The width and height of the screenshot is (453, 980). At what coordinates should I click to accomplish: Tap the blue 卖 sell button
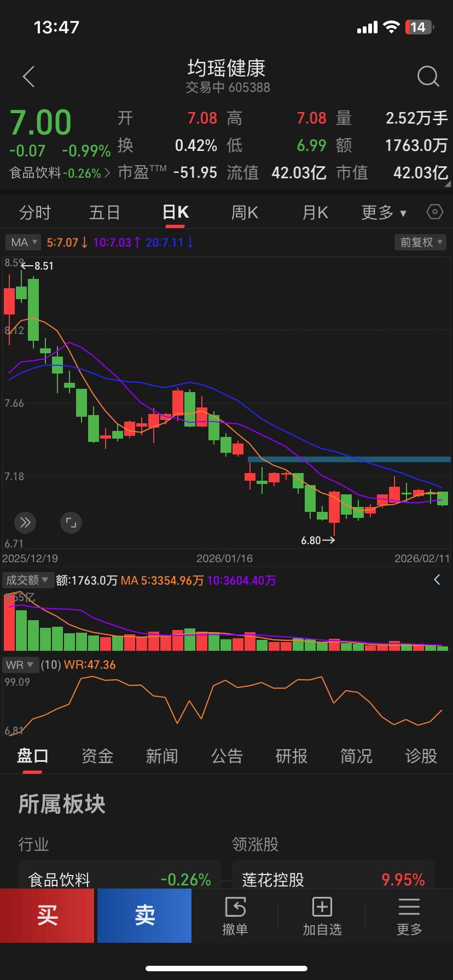144,915
